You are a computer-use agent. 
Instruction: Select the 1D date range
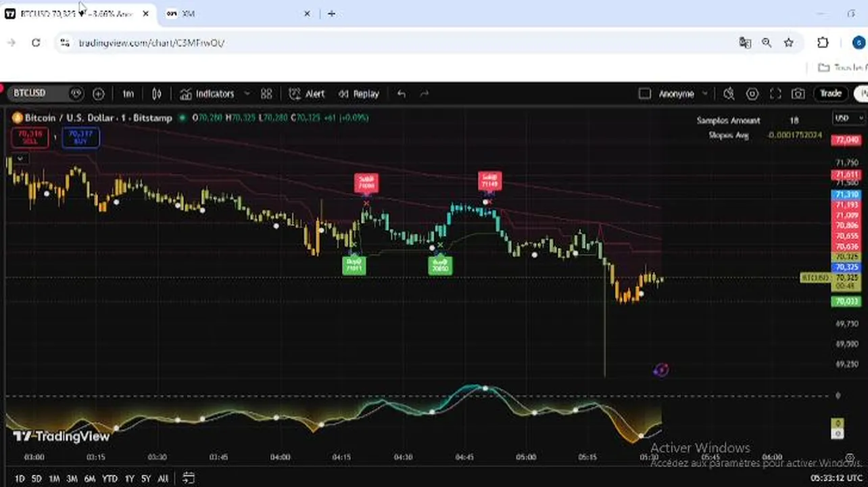(x=20, y=479)
